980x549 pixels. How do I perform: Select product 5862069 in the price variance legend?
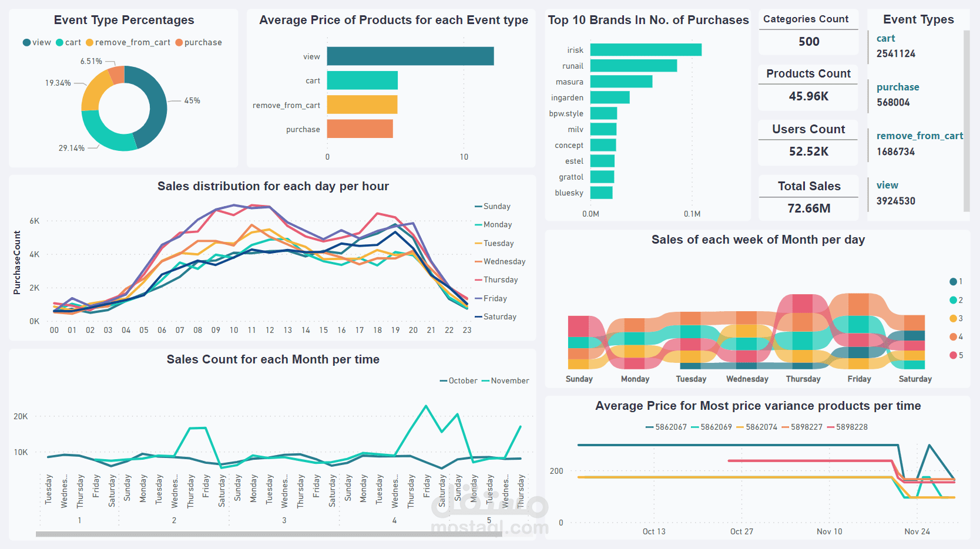(711, 427)
